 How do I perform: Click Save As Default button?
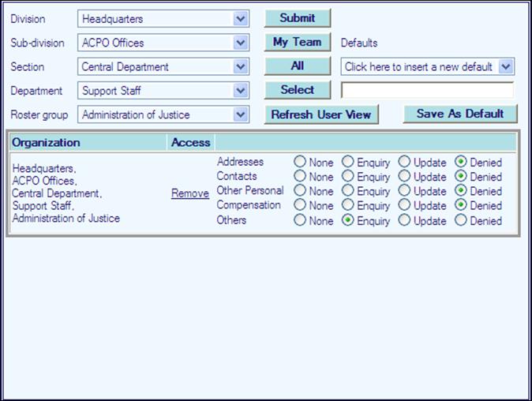pos(459,114)
